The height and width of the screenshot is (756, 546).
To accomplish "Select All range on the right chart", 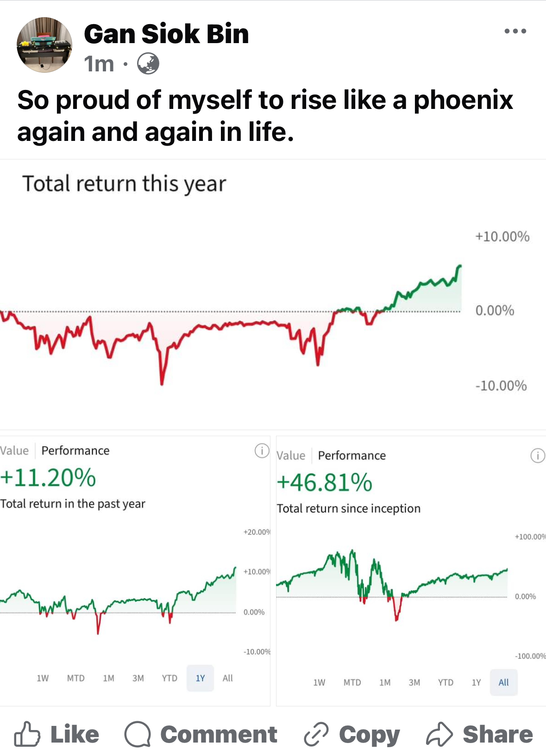I will pyautogui.click(x=503, y=682).
